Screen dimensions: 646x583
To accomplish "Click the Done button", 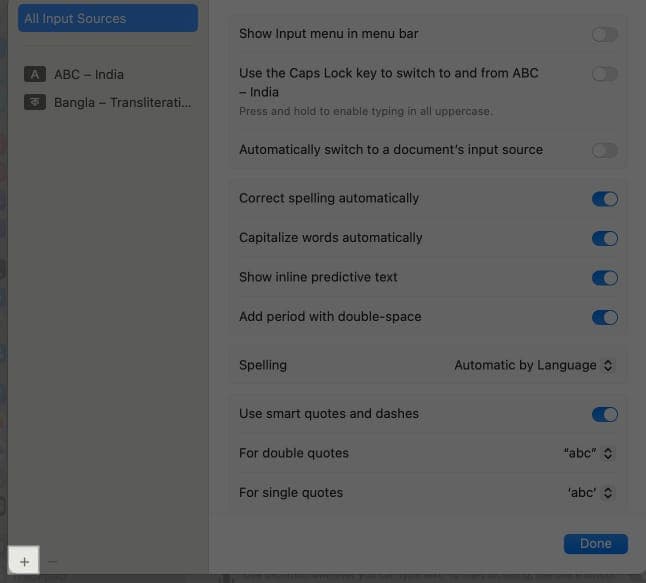I will click(595, 544).
